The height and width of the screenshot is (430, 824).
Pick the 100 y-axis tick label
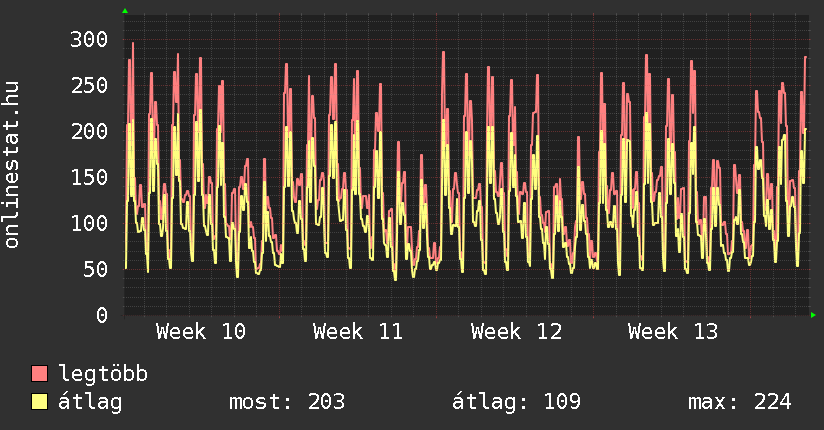[88, 223]
